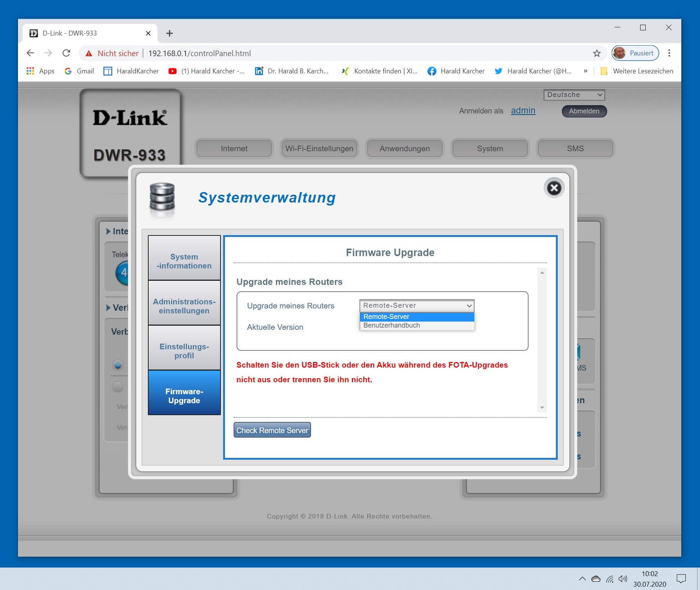Viewport: 700px width, 590px height.
Task: Open the Internet menu
Action: tap(234, 149)
